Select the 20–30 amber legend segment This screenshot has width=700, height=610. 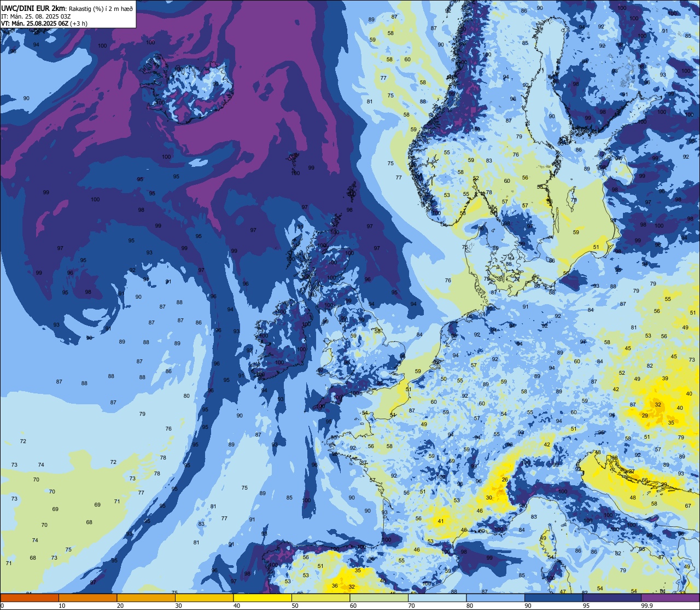tap(146, 598)
